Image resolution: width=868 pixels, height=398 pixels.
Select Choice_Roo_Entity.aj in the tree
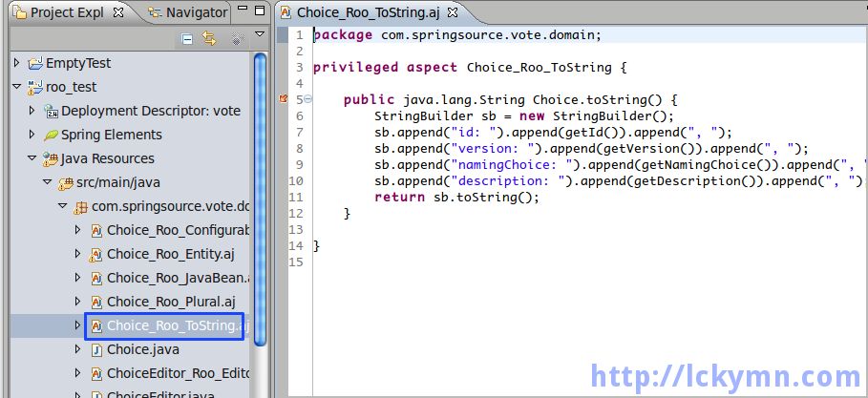click(171, 254)
